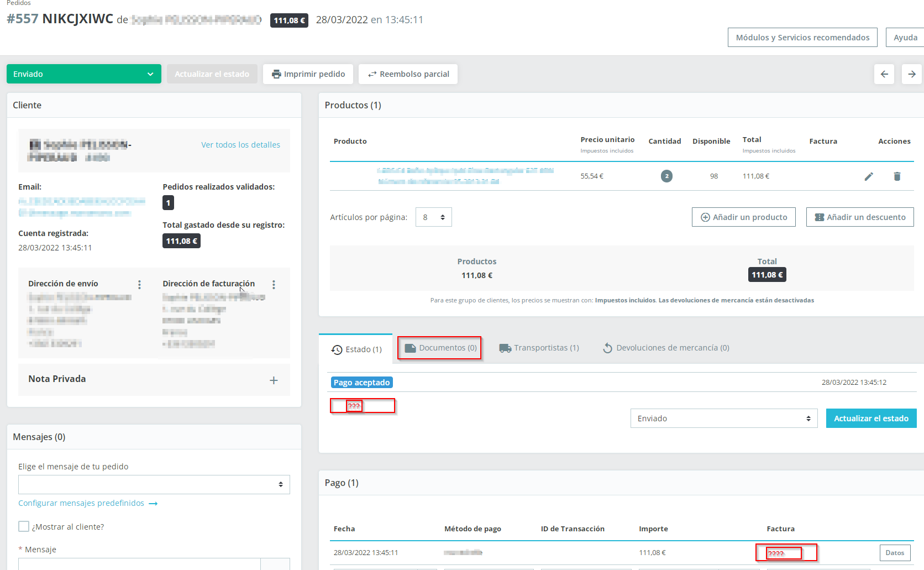The height and width of the screenshot is (570, 924).
Task: Click the Imprimir pedido button
Action: coord(308,74)
